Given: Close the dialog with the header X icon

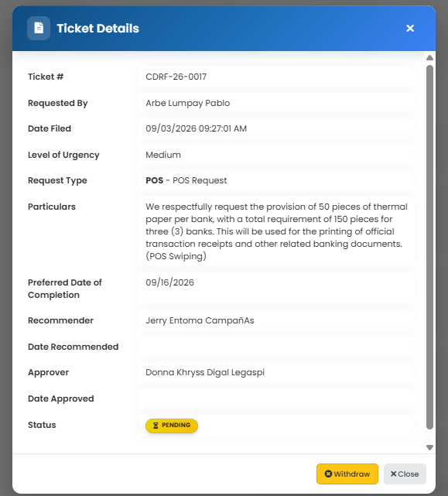Looking at the screenshot, I should pyautogui.click(x=410, y=28).
